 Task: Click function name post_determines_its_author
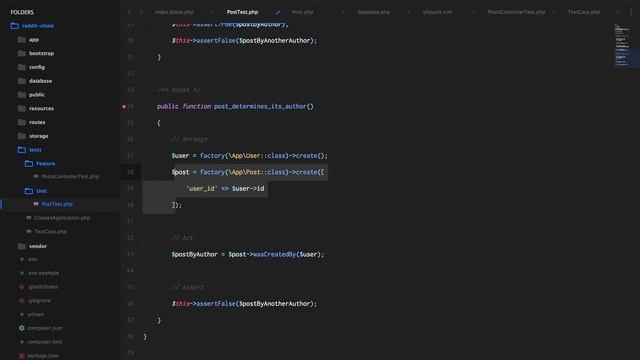click(x=260, y=107)
